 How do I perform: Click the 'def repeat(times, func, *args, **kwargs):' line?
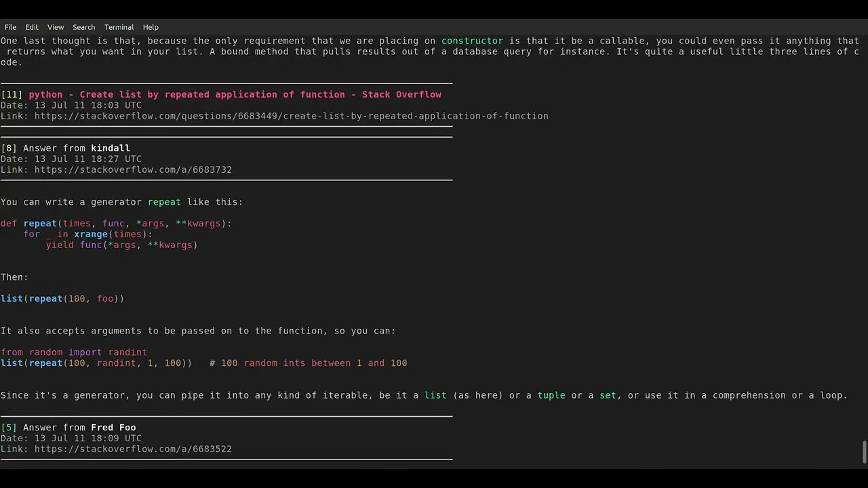[x=116, y=223]
